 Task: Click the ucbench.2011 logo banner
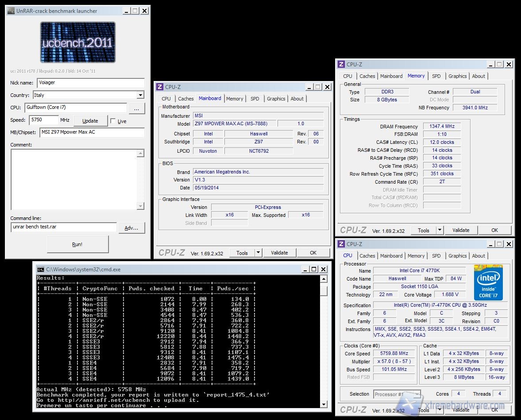(77, 42)
